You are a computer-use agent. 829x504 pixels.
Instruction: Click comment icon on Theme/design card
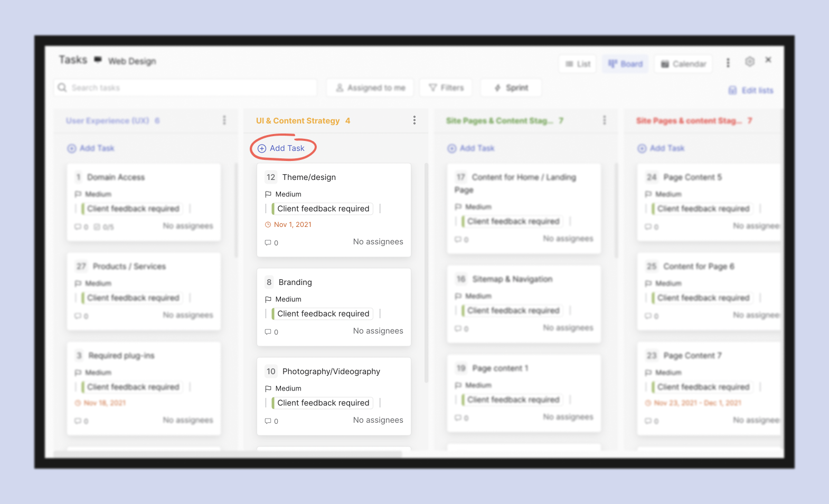point(268,243)
